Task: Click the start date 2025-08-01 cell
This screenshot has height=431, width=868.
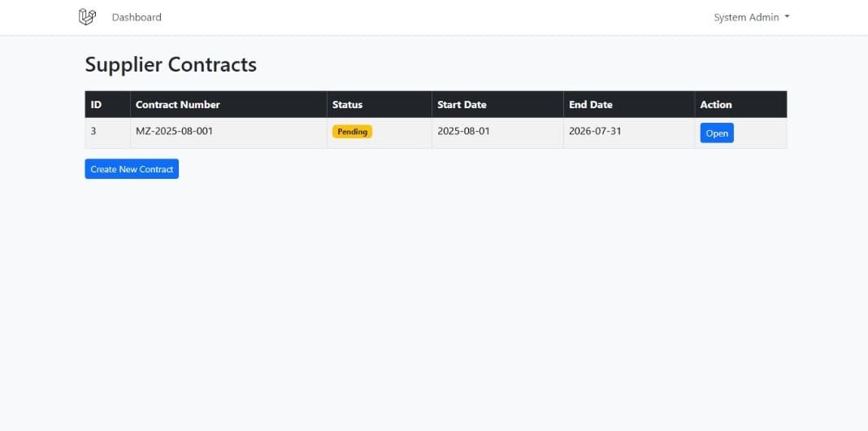Action: click(x=497, y=133)
